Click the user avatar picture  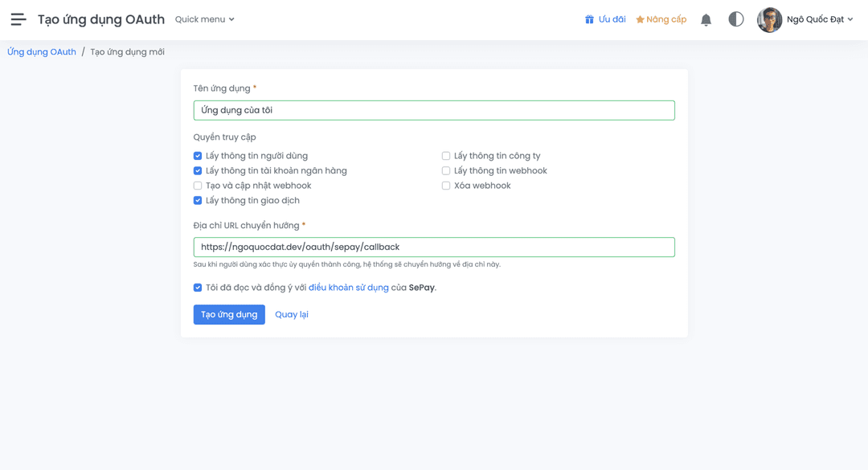click(769, 19)
